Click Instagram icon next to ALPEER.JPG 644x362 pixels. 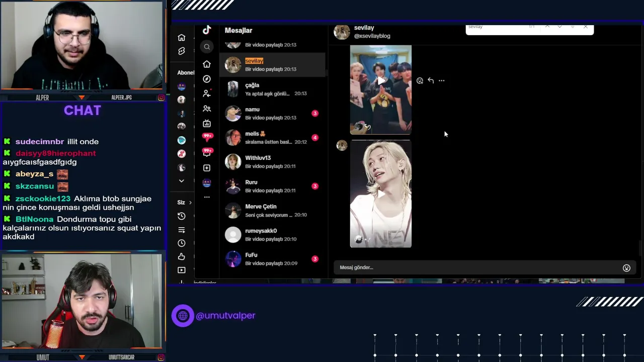[161, 98]
